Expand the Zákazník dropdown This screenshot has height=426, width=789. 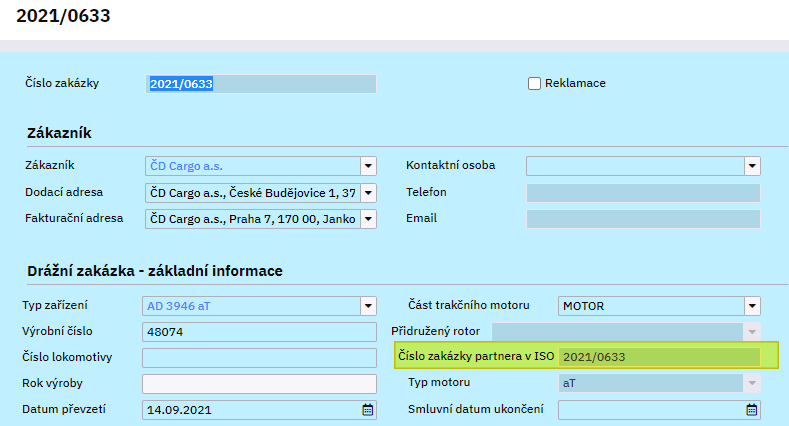(x=367, y=166)
